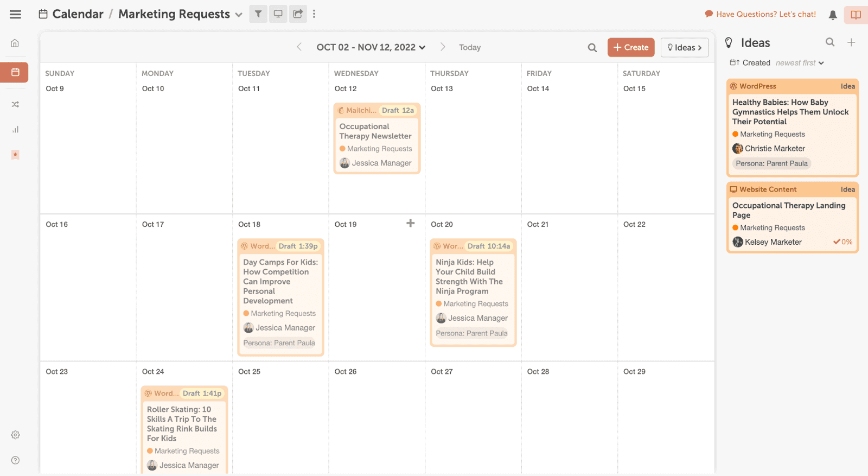Viewport: 868px width, 476px height.
Task: Open Have Questions? Let's chat! link
Action: click(760, 14)
